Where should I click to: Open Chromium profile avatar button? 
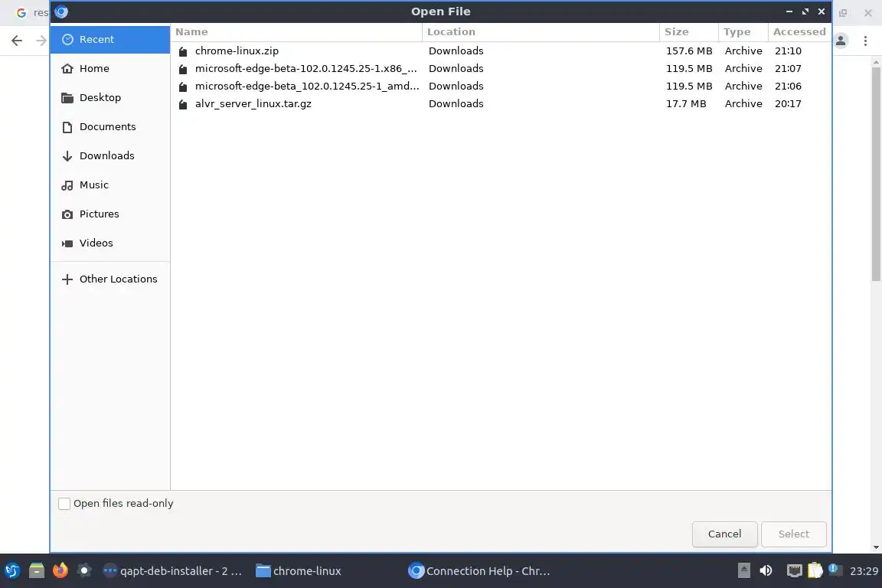pyautogui.click(x=841, y=41)
